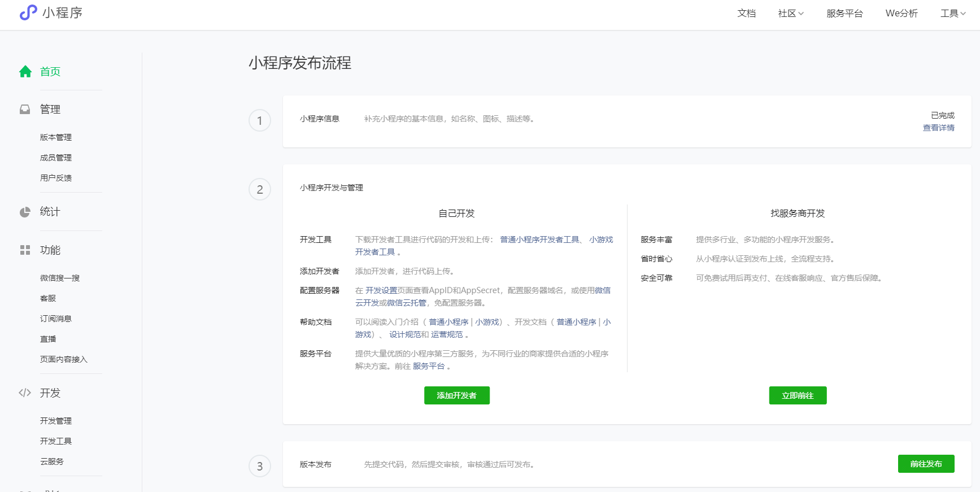
Task: Open 开发工具 in the left sidebar
Action: click(x=56, y=441)
